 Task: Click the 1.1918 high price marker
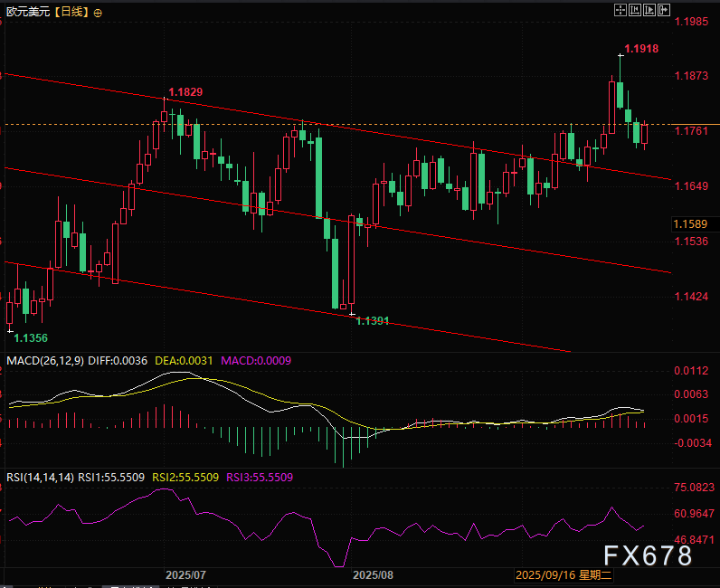coord(641,48)
